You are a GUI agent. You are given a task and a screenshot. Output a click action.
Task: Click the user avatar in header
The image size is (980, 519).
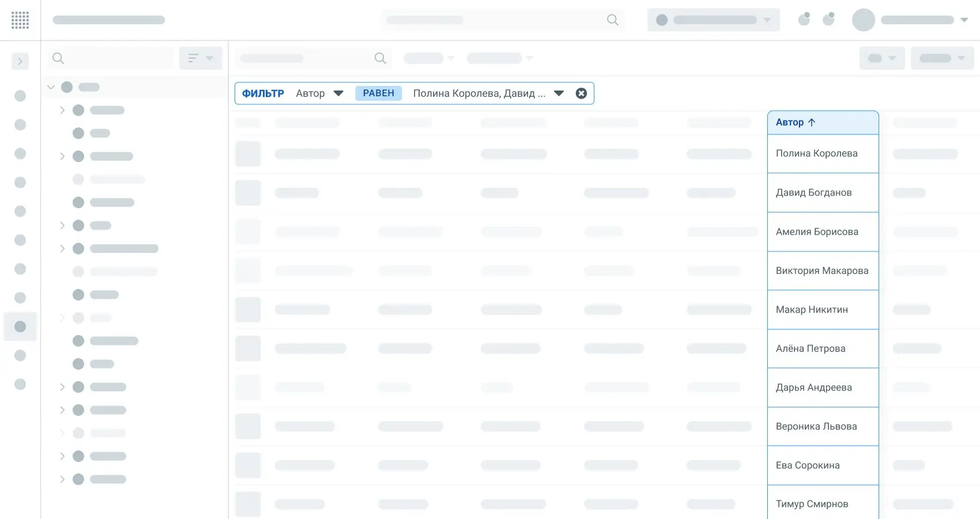(863, 20)
